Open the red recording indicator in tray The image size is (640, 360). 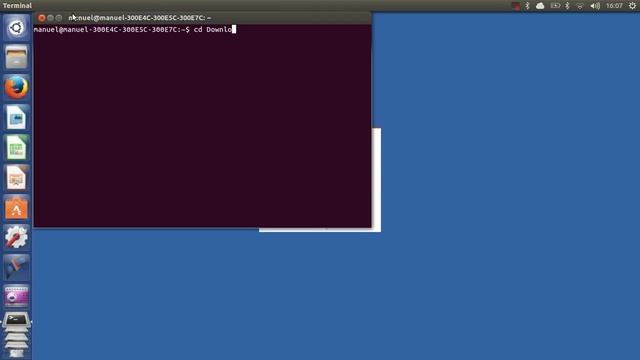coord(516,6)
